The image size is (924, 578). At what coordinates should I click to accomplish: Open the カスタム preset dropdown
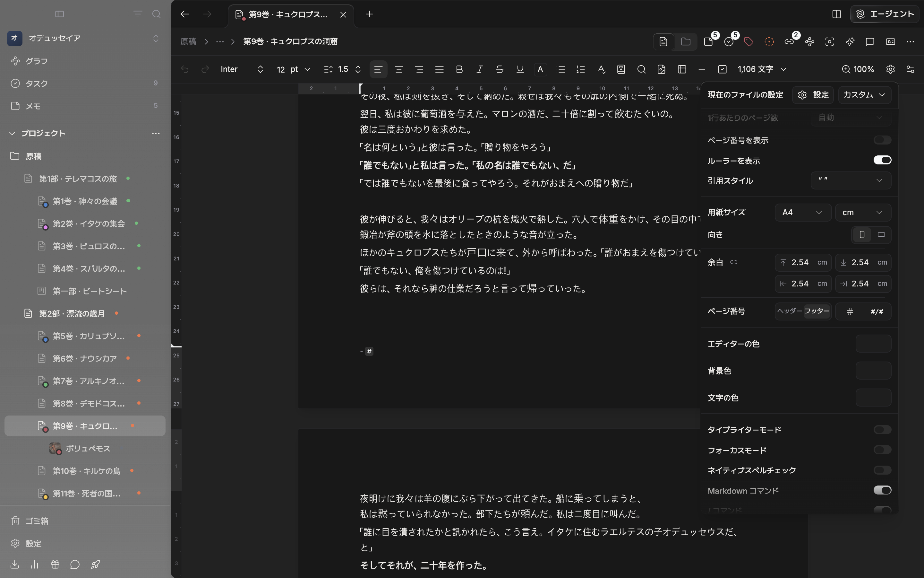click(x=864, y=95)
